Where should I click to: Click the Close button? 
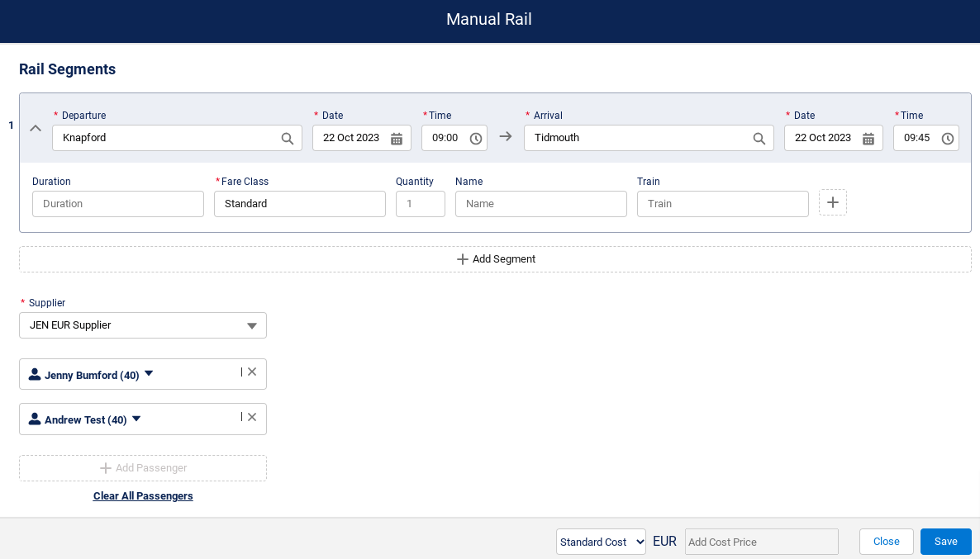(886, 542)
